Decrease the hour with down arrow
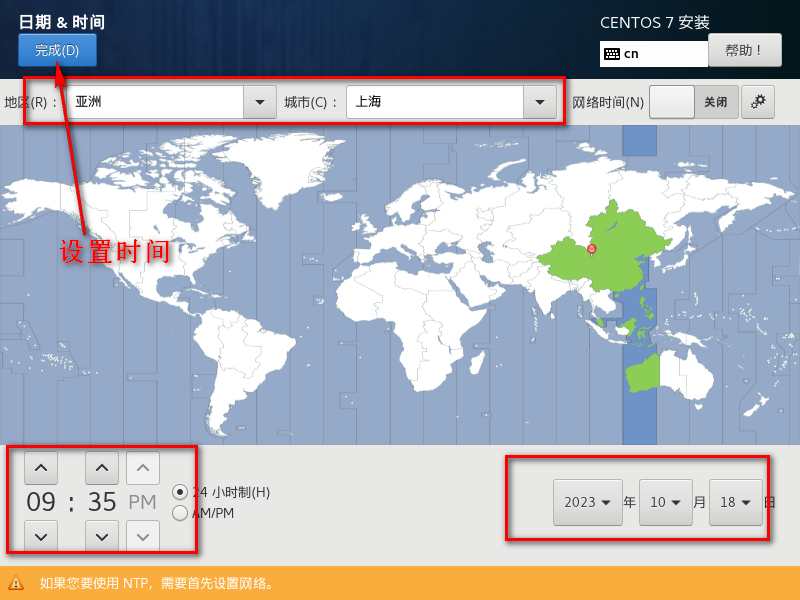 [41, 536]
